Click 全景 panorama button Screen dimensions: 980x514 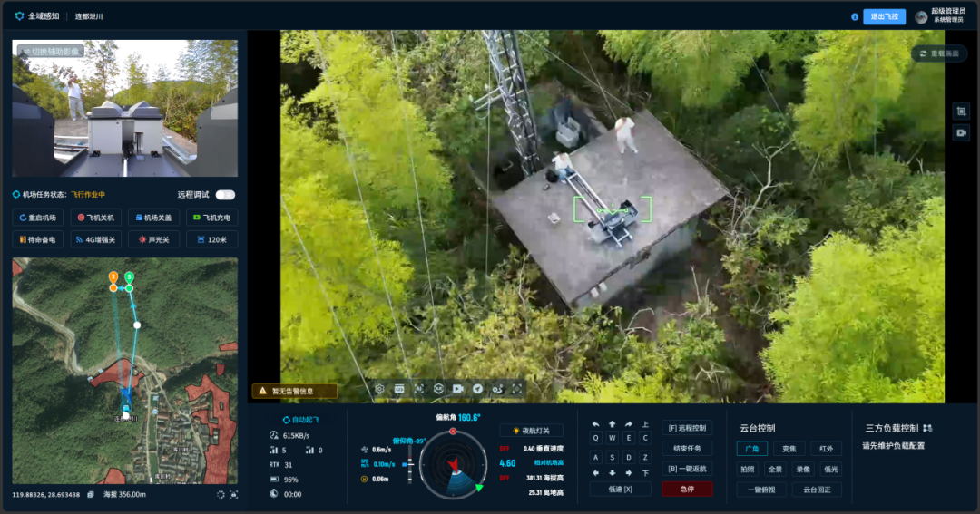pyautogui.click(x=775, y=469)
